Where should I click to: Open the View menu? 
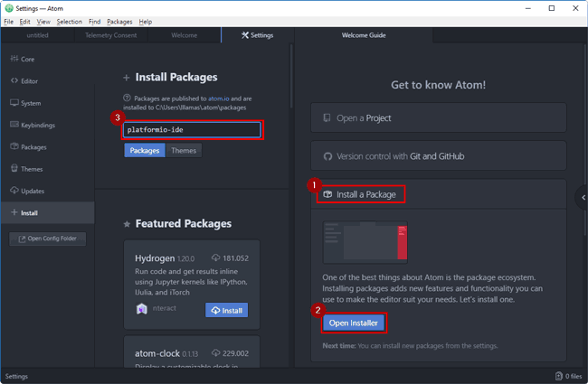coord(43,22)
